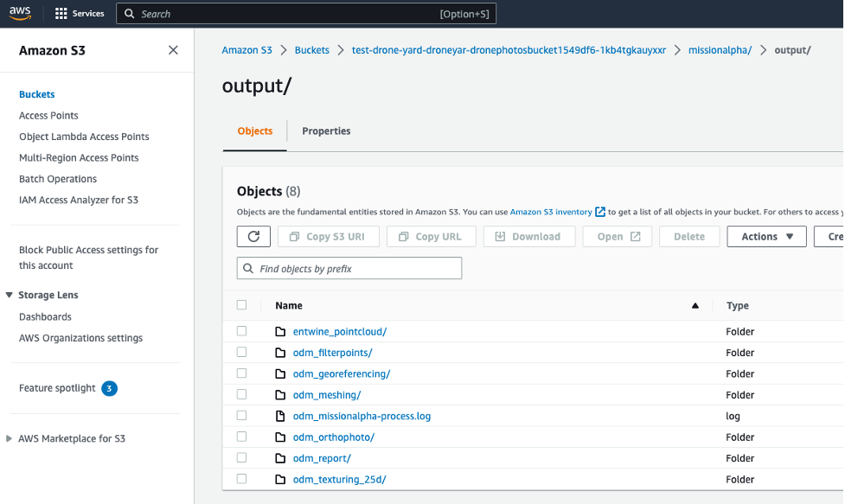Click the folder icon for odm_meshing
845x504 pixels.
(x=280, y=395)
